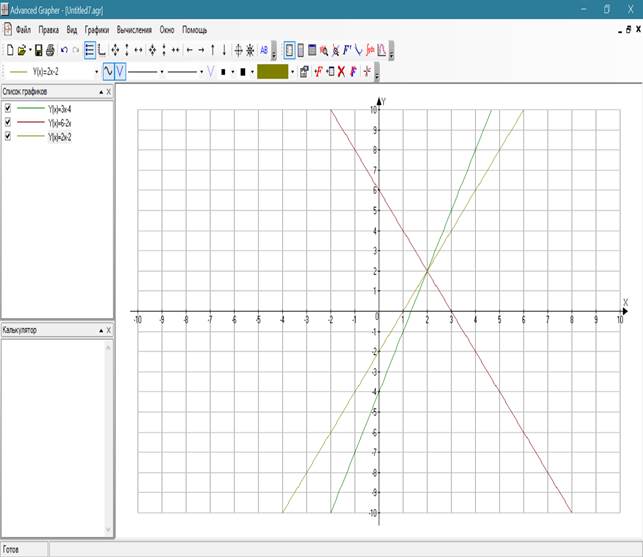Minimize the inner document window
The width and height of the screenshot is (643, 557).
pyautogui.click(x=620, y=30)
